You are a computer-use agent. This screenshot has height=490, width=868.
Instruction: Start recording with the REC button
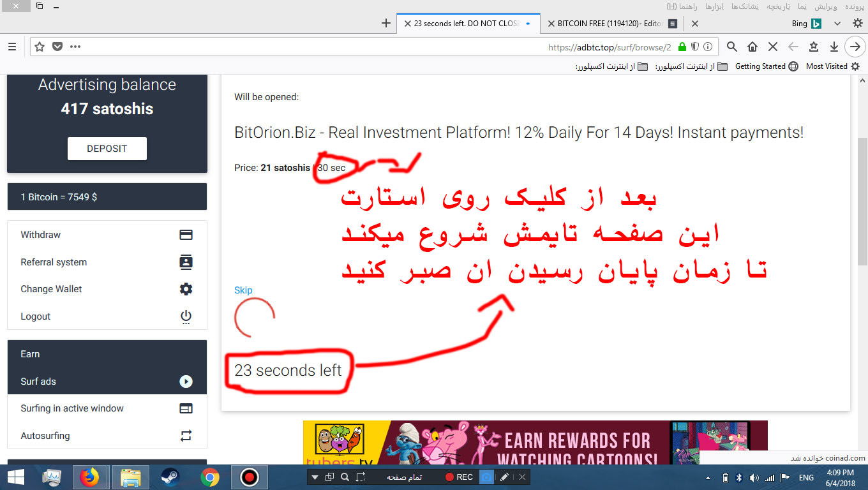(459, 477)
